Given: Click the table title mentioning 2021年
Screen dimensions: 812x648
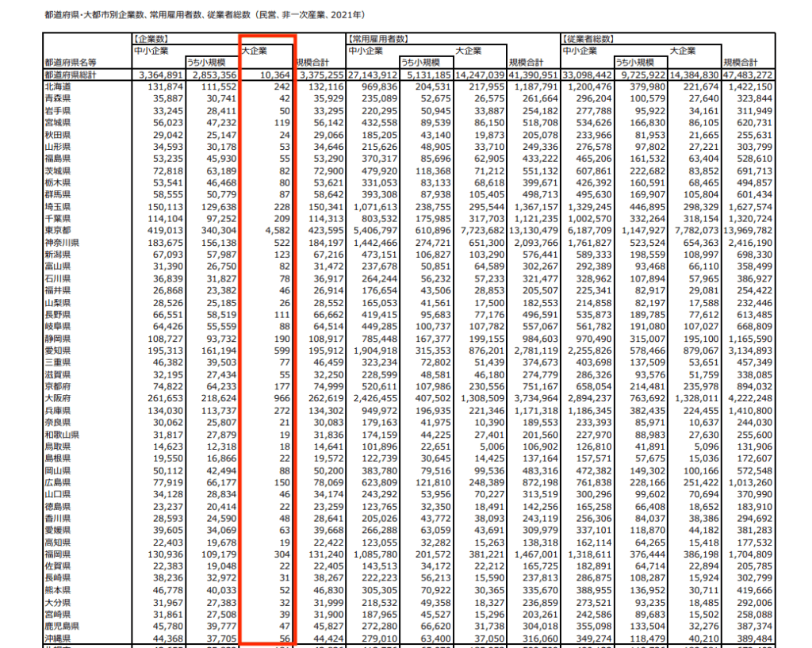Looking at the screenshot, I should pos(205,15).
